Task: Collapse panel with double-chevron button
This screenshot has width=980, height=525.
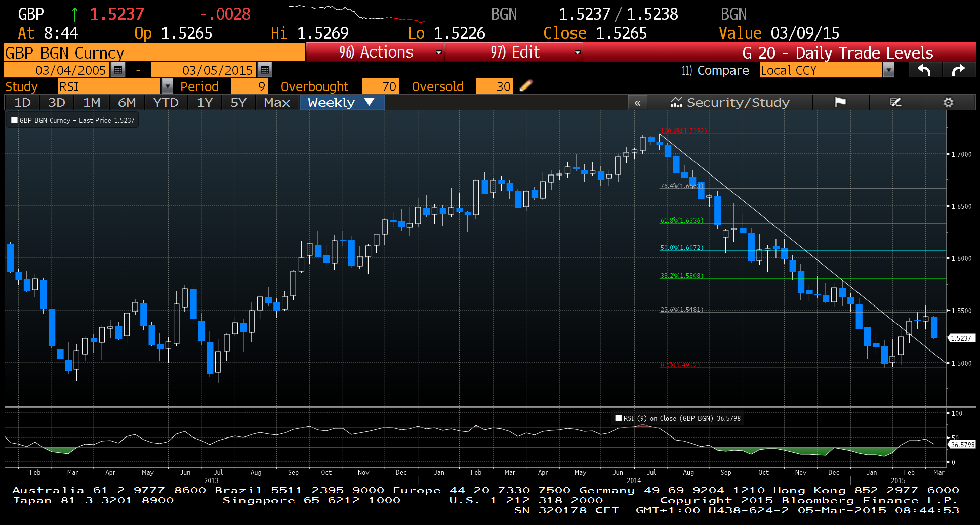Action: point(637,103)
